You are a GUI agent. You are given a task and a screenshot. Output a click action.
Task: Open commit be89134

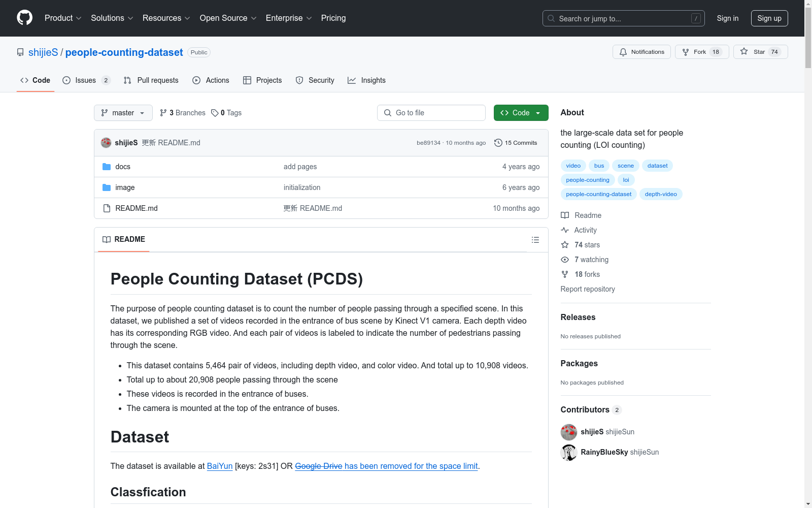click(x=428, y=143)
